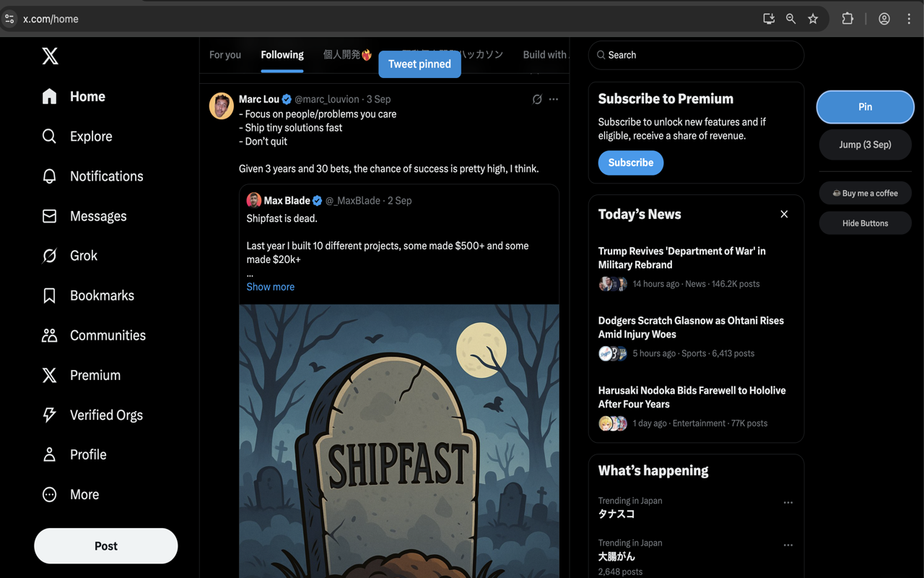
Task: Open options for the タナスコ trend
Action: click(788, 502)
